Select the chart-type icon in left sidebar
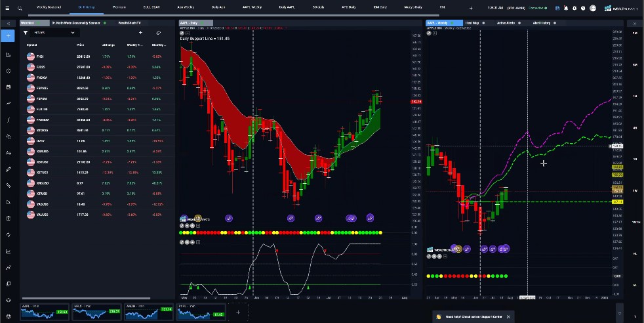Screen dimensions: 644x323 coord(9,54)
